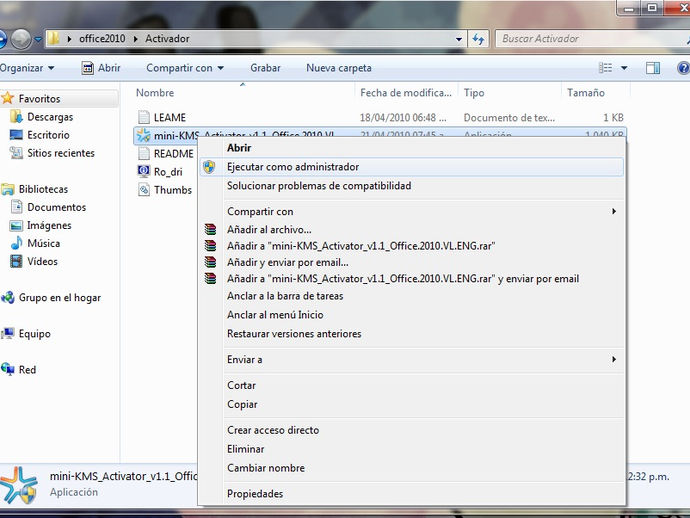Expand the Enviar a submenu
Screen dimensions: 690x518
pyautogui.click(x=614, y=359)
